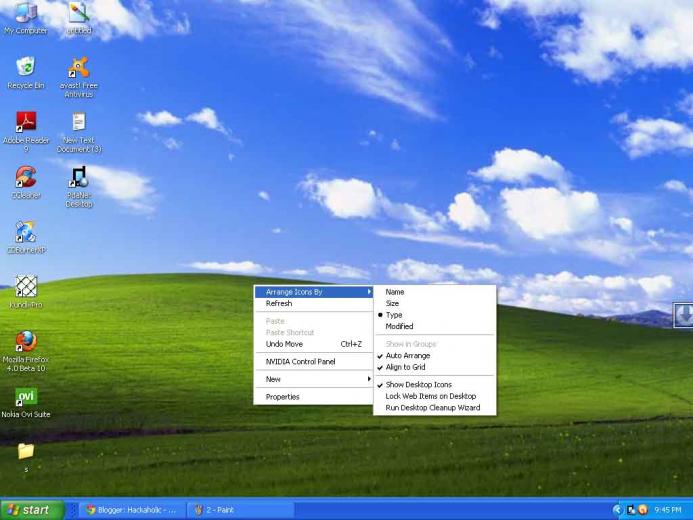The height and width of the screenshot is (520, 693).
Task: Choose Refresh from the context menu
Action: pyautogui.click(x=313, y=304)
